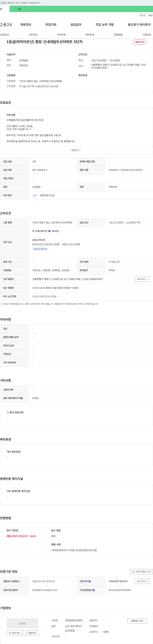153x644 pixels.
Task: Click the 비희망 value for 병역 대체 복무자
Action: coord(35,398)
